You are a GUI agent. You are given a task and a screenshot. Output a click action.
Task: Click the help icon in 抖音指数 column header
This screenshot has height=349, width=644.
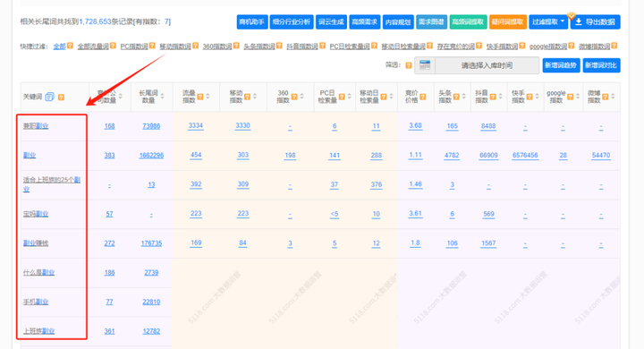pos(493,97)
